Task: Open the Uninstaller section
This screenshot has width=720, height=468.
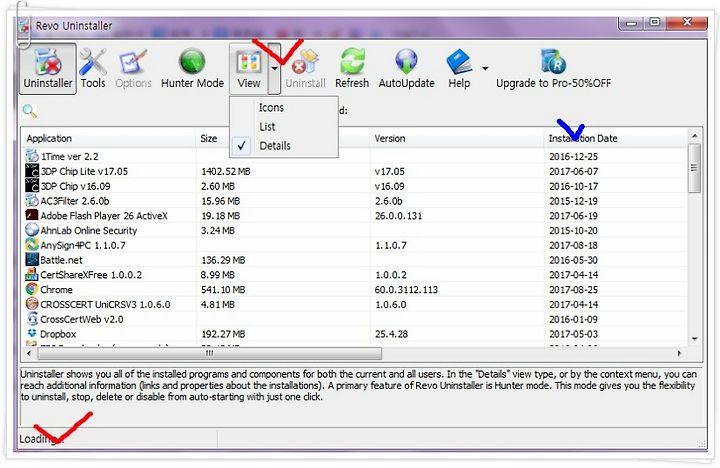Action: 48,69
